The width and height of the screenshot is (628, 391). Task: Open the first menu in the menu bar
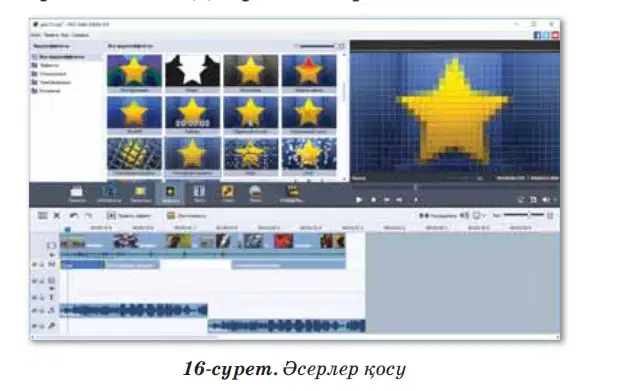pyautogui.click(x=36, y=35)
